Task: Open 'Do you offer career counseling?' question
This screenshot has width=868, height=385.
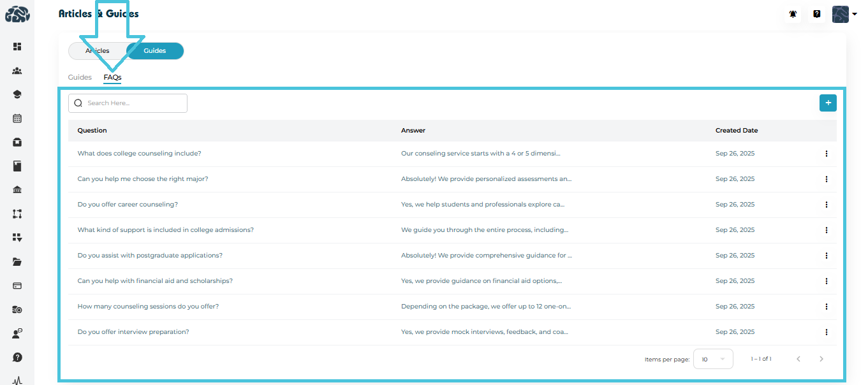Action: point(128,205)
